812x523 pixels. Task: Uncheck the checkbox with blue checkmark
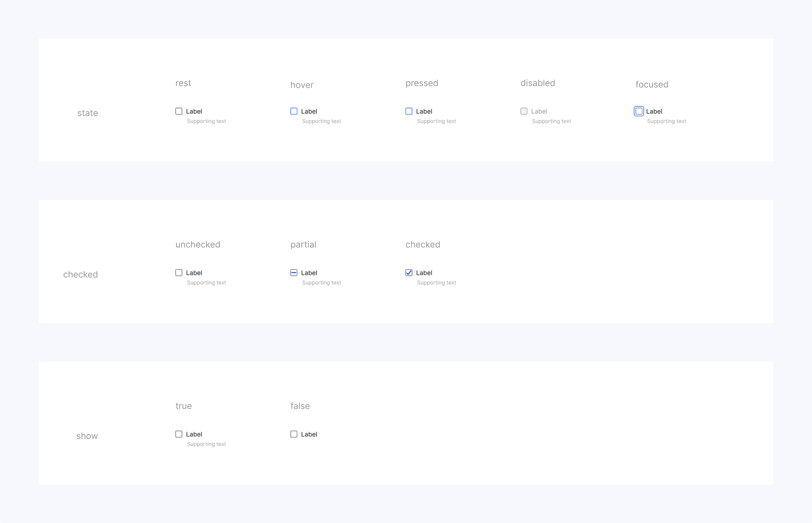[x=409, y=273]
